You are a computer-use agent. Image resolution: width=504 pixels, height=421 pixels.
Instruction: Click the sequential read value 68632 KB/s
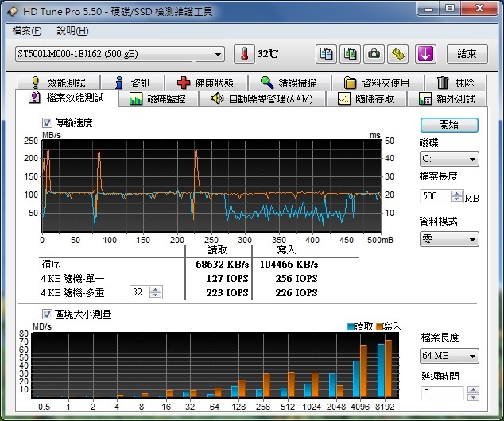click(x=223, y=265)
